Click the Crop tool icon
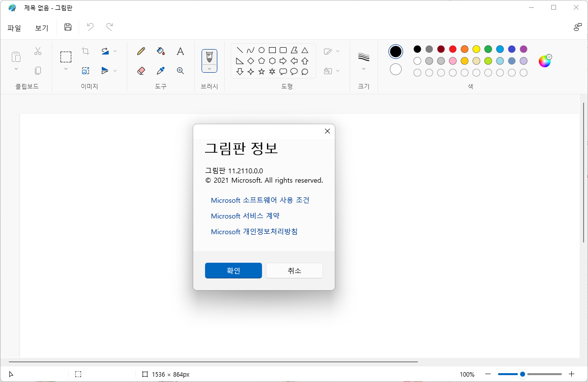 (86, 51)
